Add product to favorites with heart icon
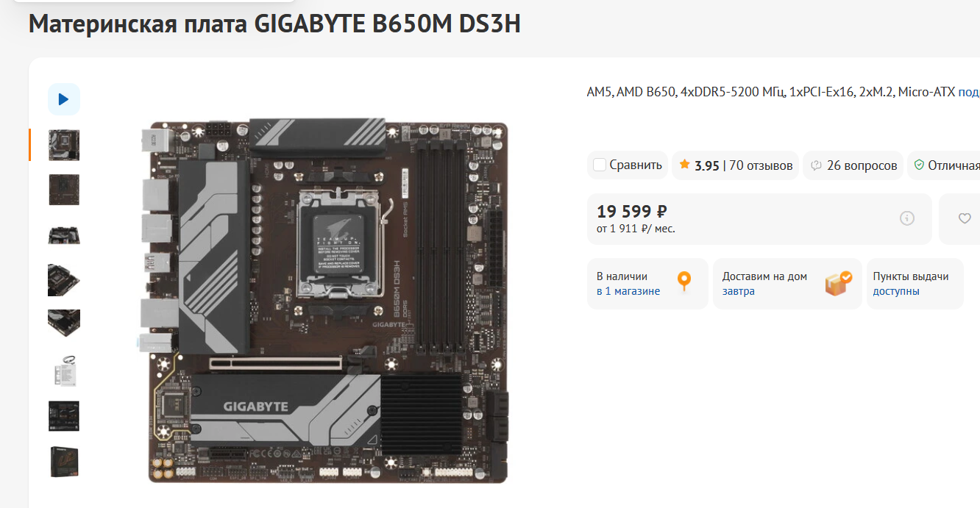Image resolution: width=980 pixels, height=508 pixels. (964, 218)
